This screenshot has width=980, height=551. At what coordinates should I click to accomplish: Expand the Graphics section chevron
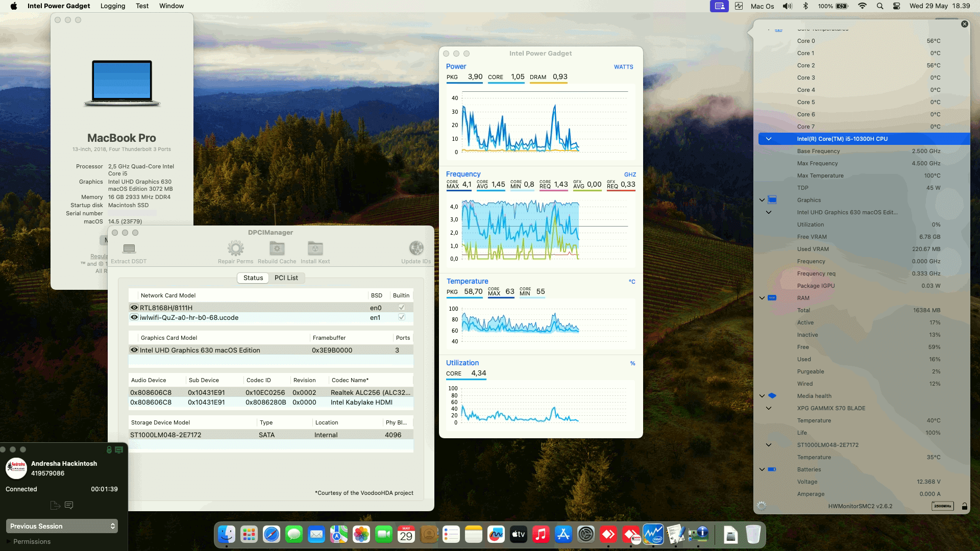point(762,199)
